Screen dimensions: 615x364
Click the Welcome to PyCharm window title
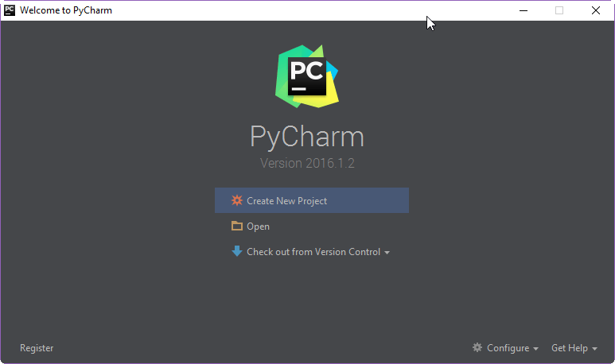coord(66,10)
